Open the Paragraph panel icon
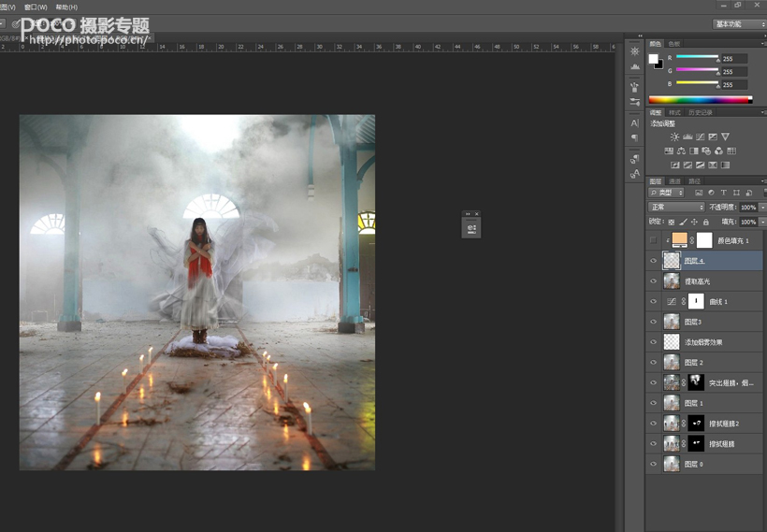The height and width of the screenshot is (532, 767). [x=635, y=137]
